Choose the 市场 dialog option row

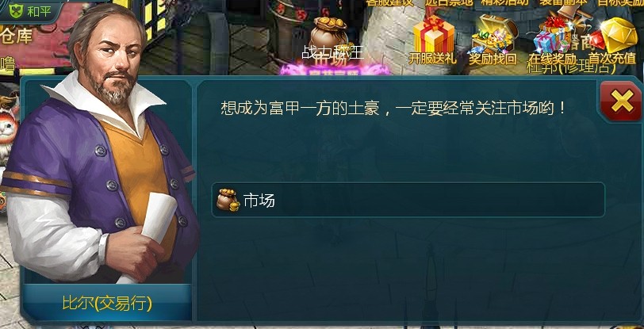point(408,200)
